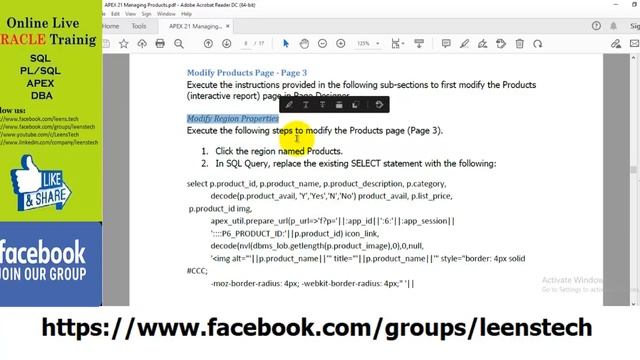Open the Window menu

click(166, 14)
